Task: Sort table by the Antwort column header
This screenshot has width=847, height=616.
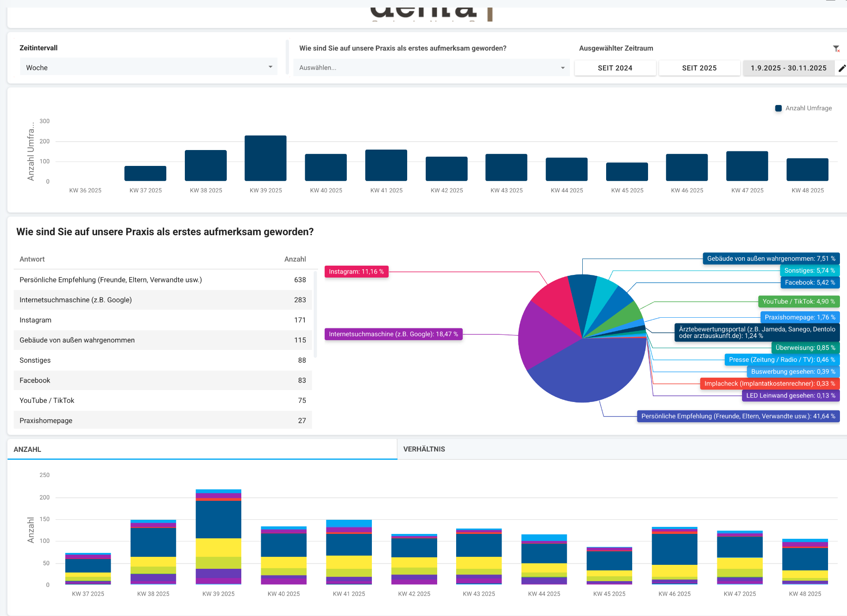Action: click(x=32, y=259)
